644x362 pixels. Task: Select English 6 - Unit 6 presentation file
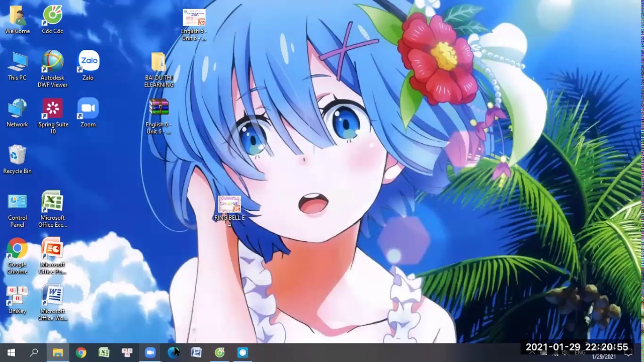[x=194, y=25]
